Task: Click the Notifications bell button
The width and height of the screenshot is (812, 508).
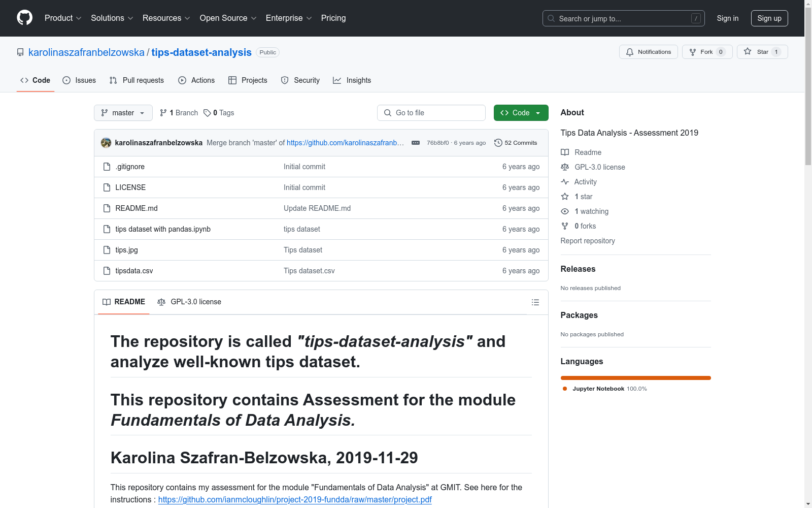Action: (x=648, y=52)
